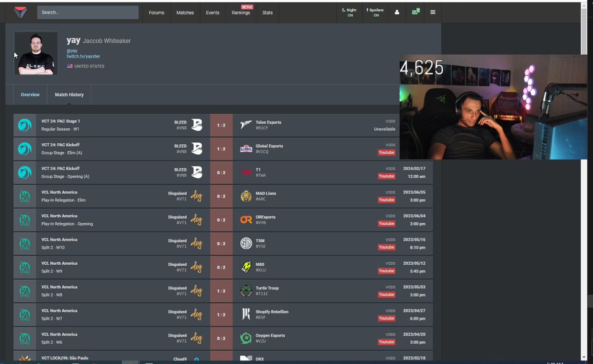Click 'Unavailable' VOD text in Talon row
The width and height of the screenshot is (593, 364).
point(384,129)
